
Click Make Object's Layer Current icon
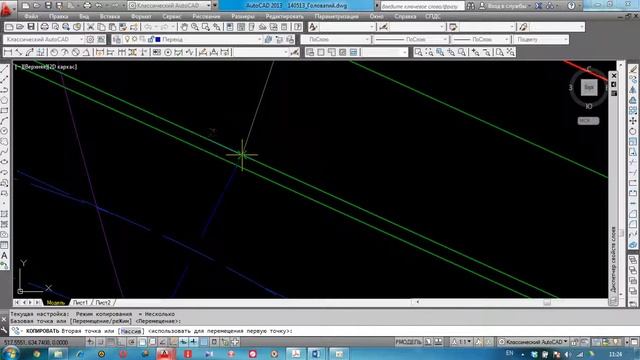268,40
